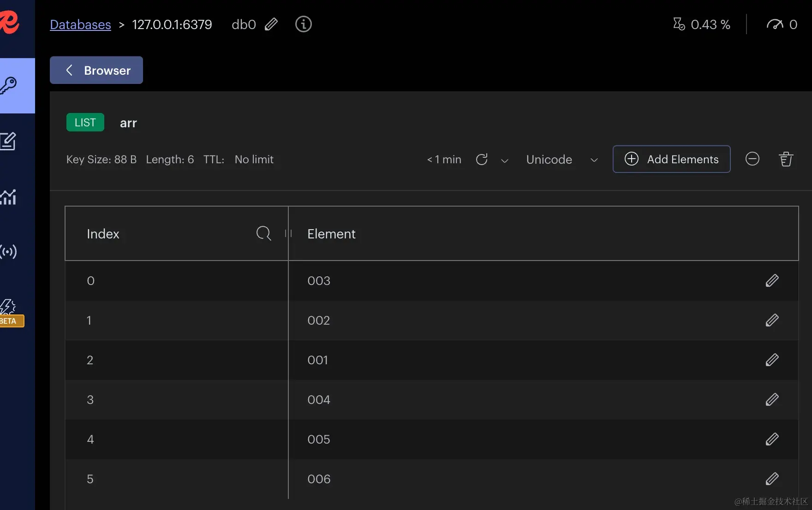Click the LIST type badge
812x510 pixels.
click(x=85, y=122)
